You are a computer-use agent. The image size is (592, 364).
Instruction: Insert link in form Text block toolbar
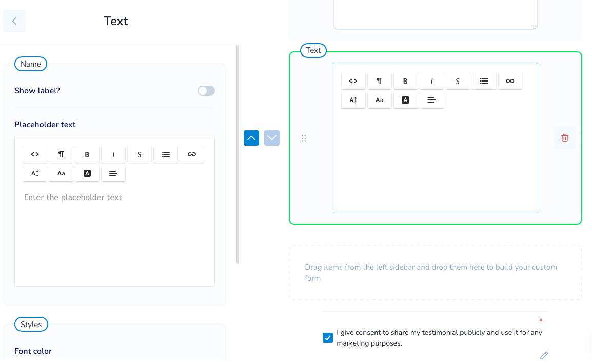point(510,81)
